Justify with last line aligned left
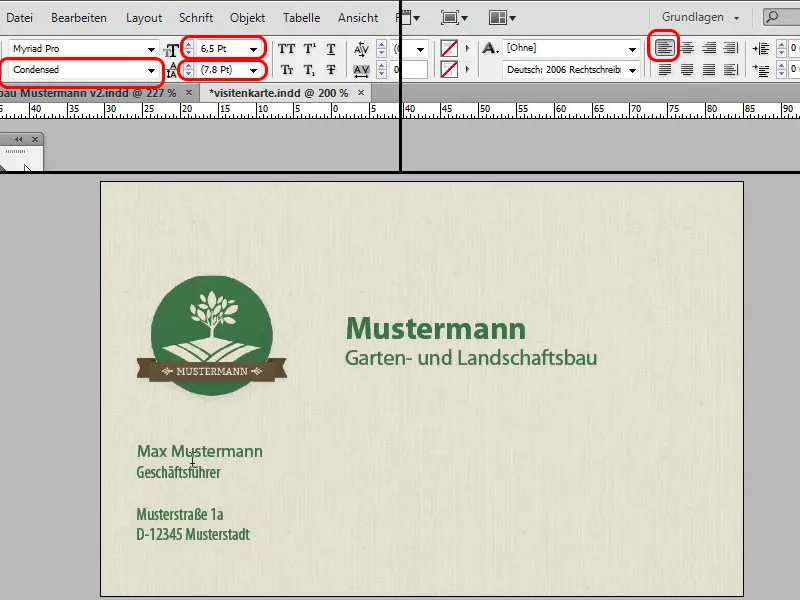The width and height of the screenshot is (800, 600). click(x=664, y=69)
